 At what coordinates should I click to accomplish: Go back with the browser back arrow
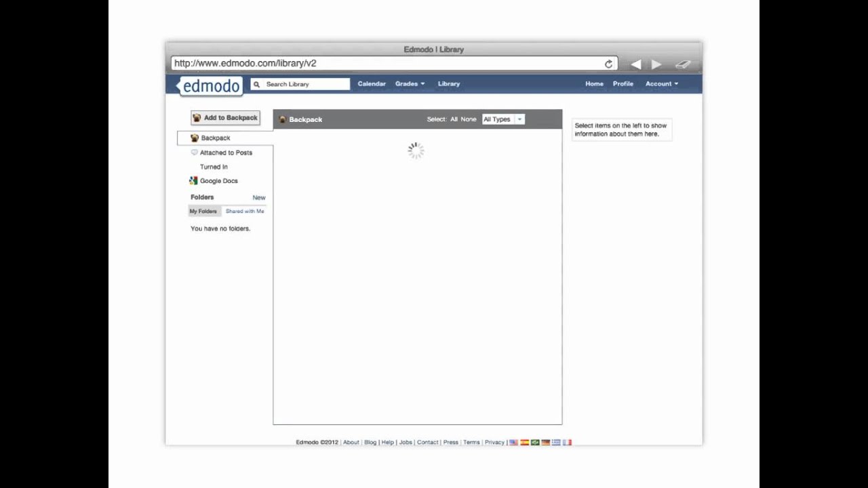coord(635,64)
